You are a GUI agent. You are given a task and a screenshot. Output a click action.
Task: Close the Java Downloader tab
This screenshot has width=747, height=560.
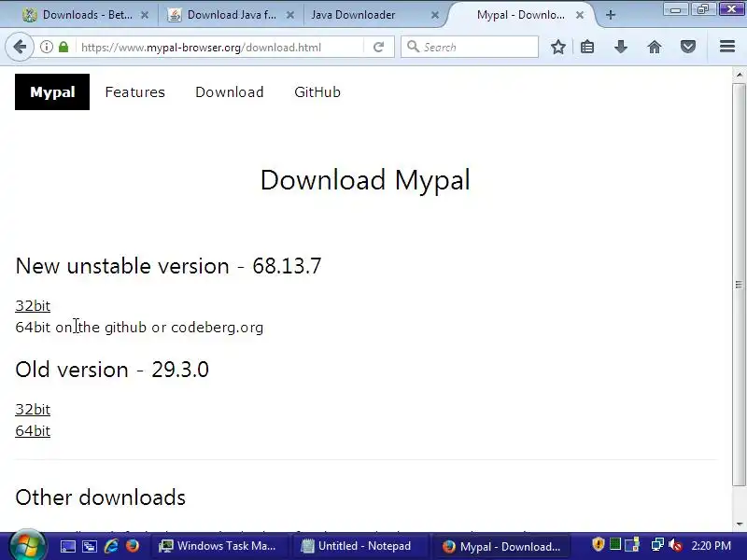tap(434, 15)
